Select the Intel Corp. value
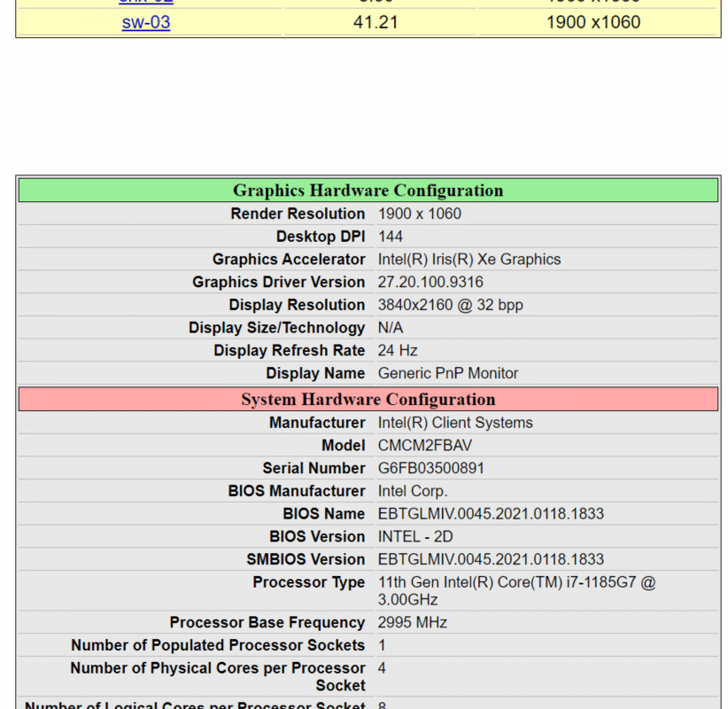Viewport: 728px width, 709px height. click(413, 491)
